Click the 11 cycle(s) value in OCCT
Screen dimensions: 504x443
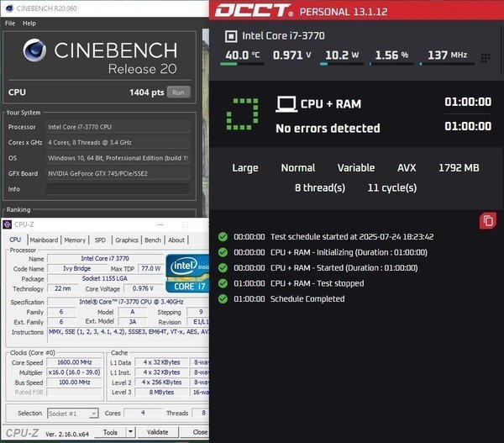392,188
